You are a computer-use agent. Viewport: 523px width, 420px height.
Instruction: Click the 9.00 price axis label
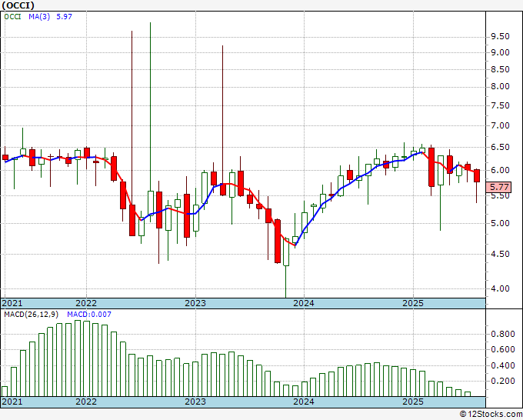pos(500,53)
